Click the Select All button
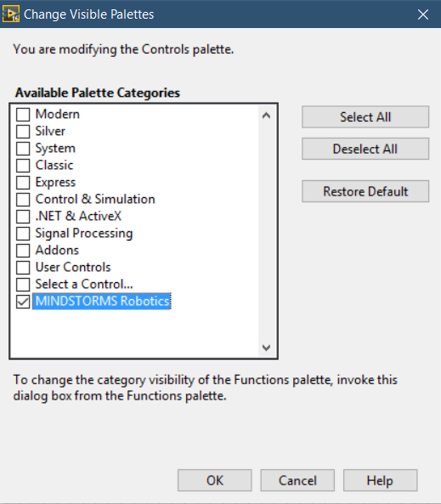This screenshot has height=504, width=441. (365, 117)
